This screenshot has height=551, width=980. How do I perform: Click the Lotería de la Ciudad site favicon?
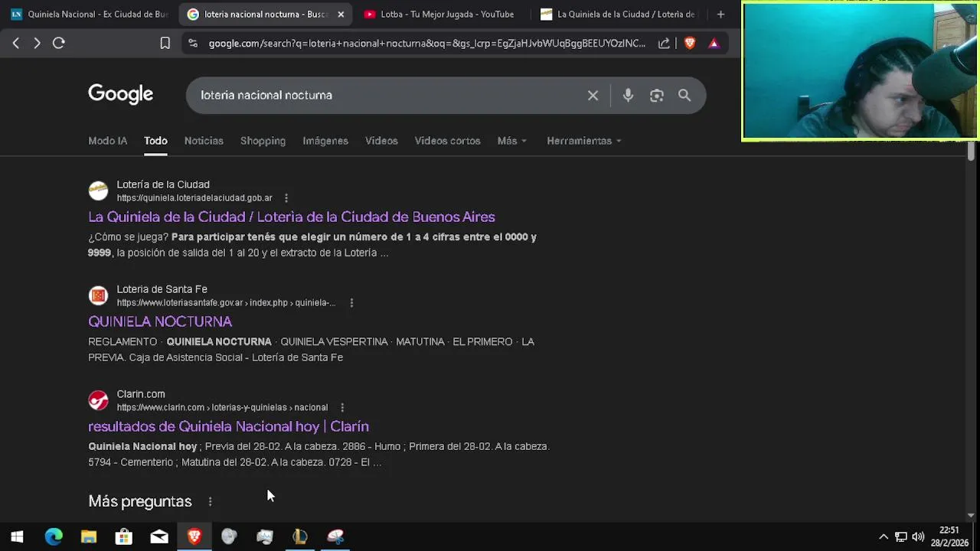[x=98, y=191]
